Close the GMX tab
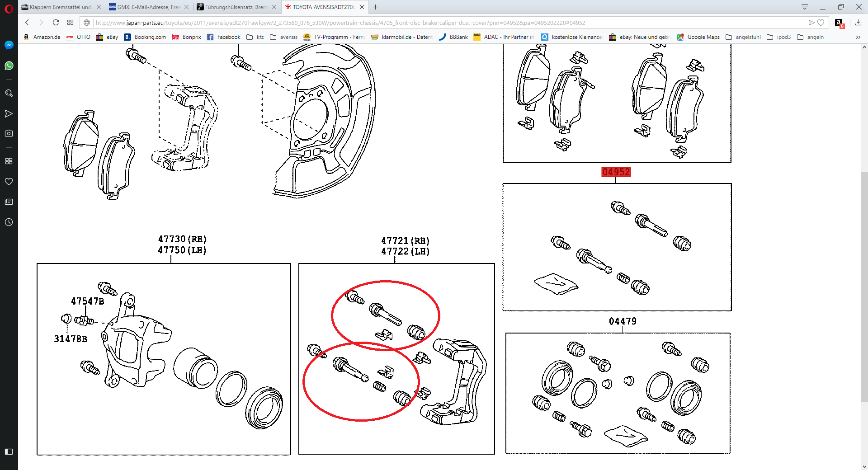The width and height of the screenshot is (868, 470). 186,7
